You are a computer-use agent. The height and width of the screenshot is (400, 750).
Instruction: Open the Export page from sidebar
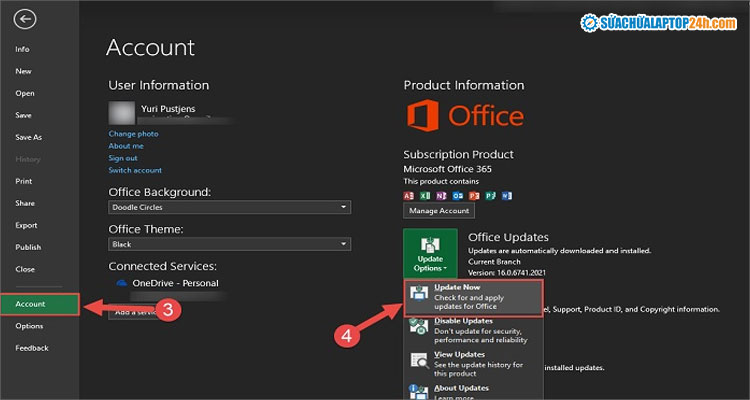click(27, 225)
